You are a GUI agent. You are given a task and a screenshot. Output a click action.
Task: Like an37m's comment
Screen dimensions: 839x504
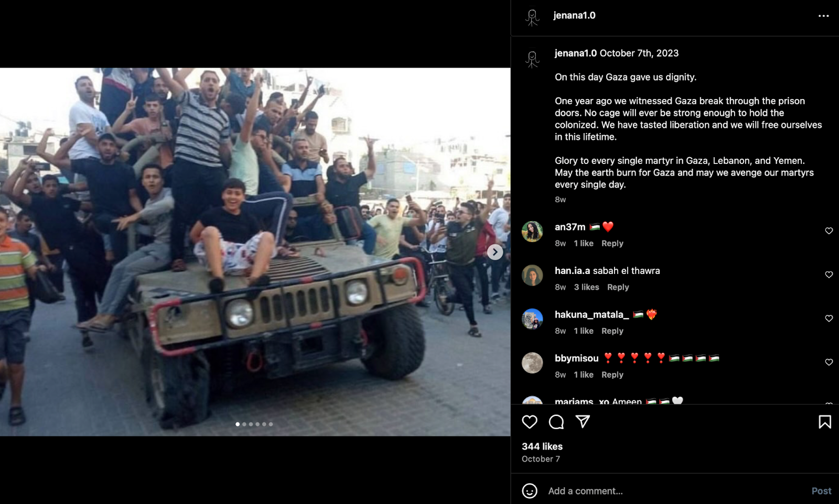(x=829, y=231)
